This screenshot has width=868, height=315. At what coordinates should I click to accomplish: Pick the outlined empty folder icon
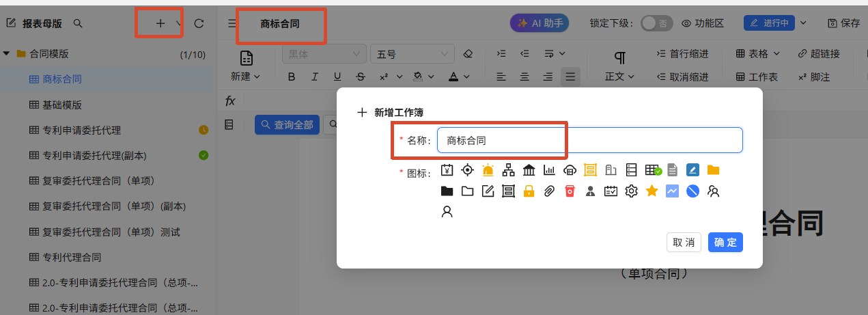(x=468, y=191)
